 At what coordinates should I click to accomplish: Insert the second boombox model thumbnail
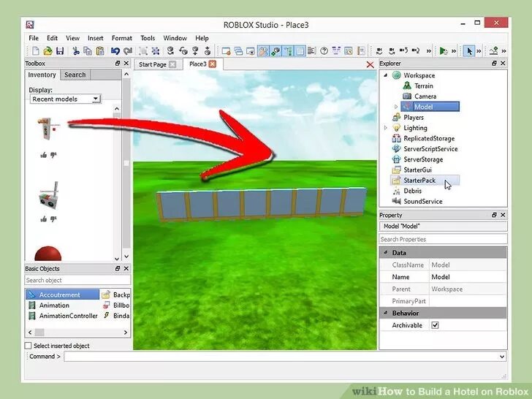[49, 195]
